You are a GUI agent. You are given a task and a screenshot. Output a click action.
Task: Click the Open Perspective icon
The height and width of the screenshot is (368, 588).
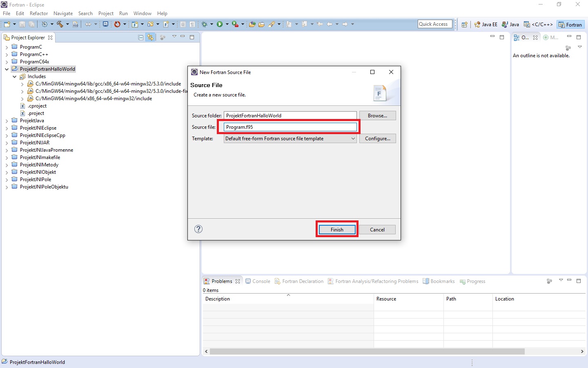[464, 25]
